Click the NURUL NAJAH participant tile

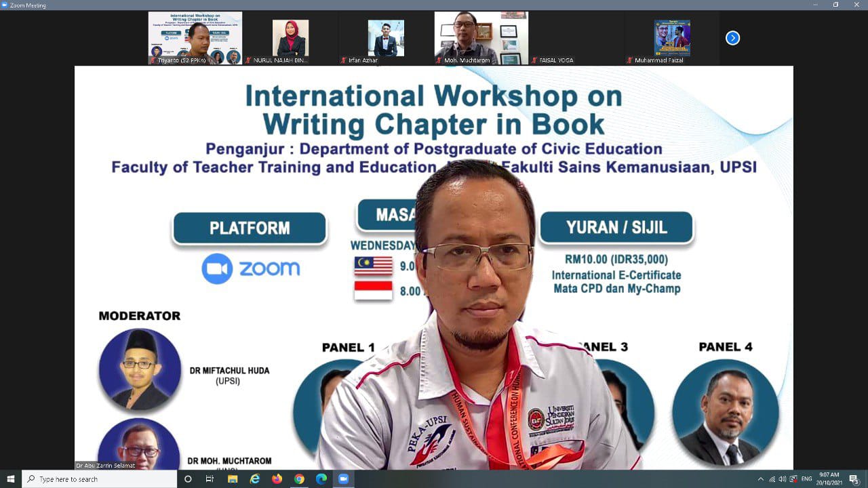[290, 38]
